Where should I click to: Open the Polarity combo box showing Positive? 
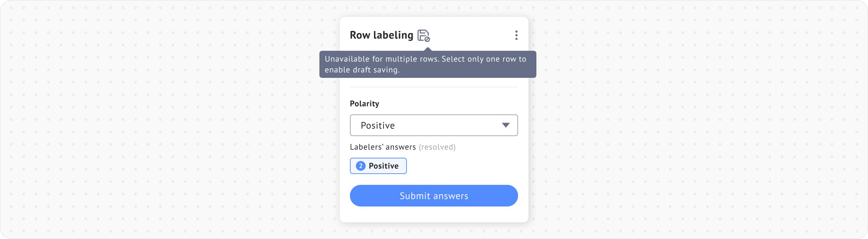[x=433, y=125]
